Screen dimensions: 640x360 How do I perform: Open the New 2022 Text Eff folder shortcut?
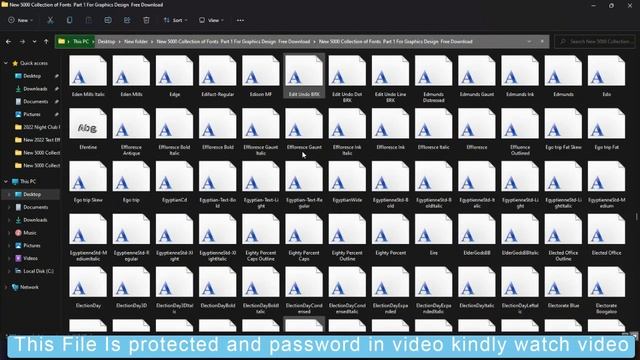[x=37, y=140]
